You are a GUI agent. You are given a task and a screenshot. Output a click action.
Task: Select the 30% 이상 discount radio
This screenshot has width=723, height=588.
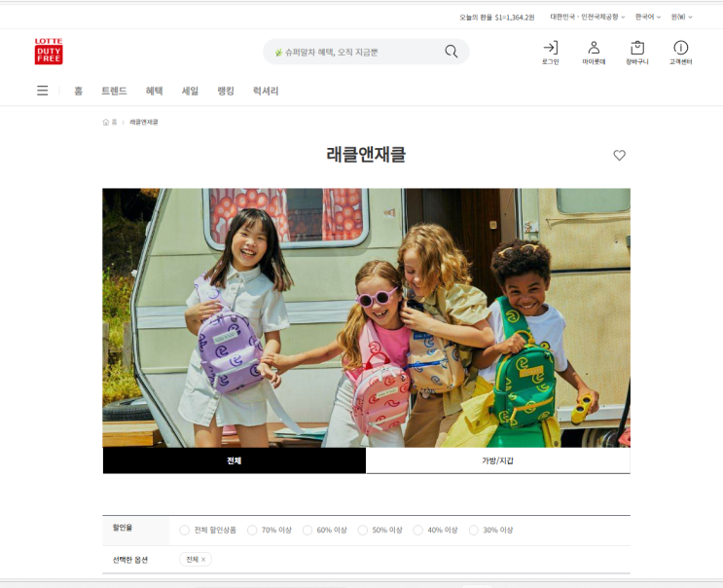tap(474, 530)
